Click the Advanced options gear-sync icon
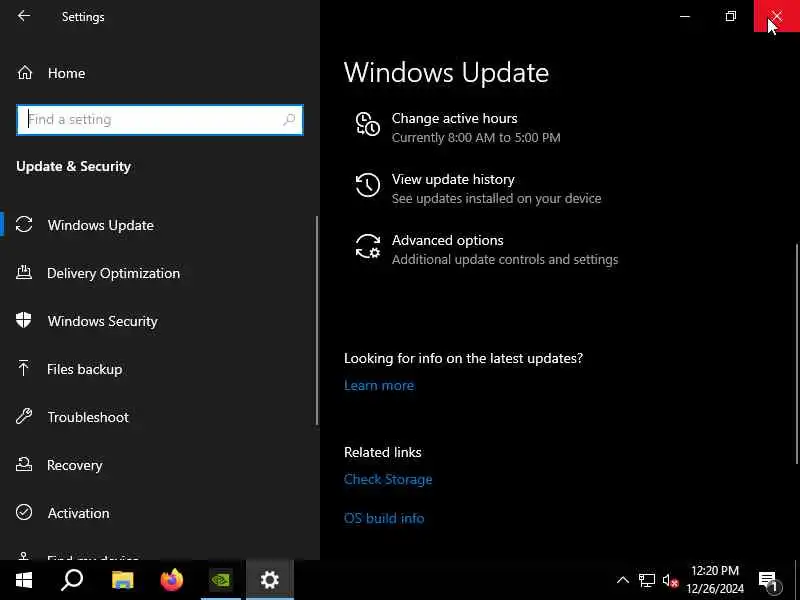 click(x=368, y=246)
